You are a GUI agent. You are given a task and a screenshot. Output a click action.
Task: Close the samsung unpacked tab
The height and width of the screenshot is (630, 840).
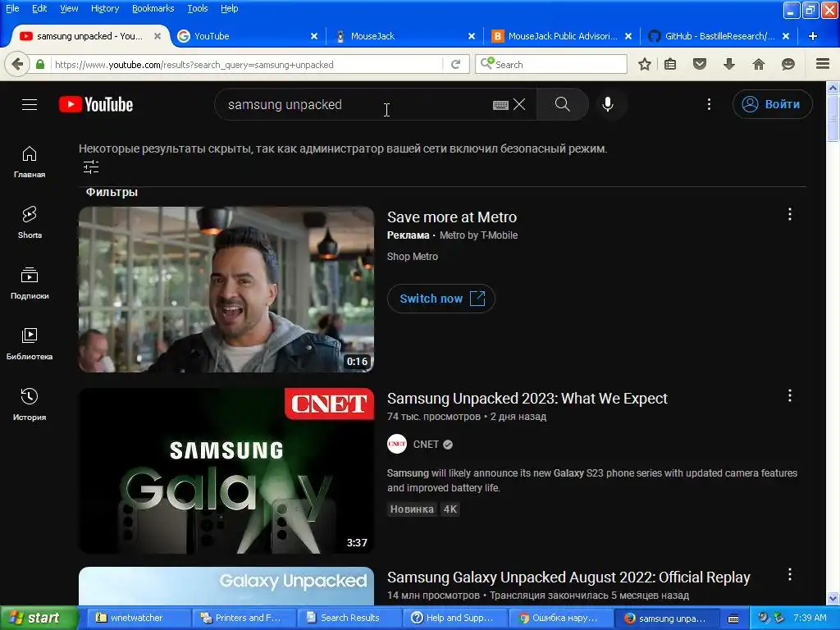[157, 36]
